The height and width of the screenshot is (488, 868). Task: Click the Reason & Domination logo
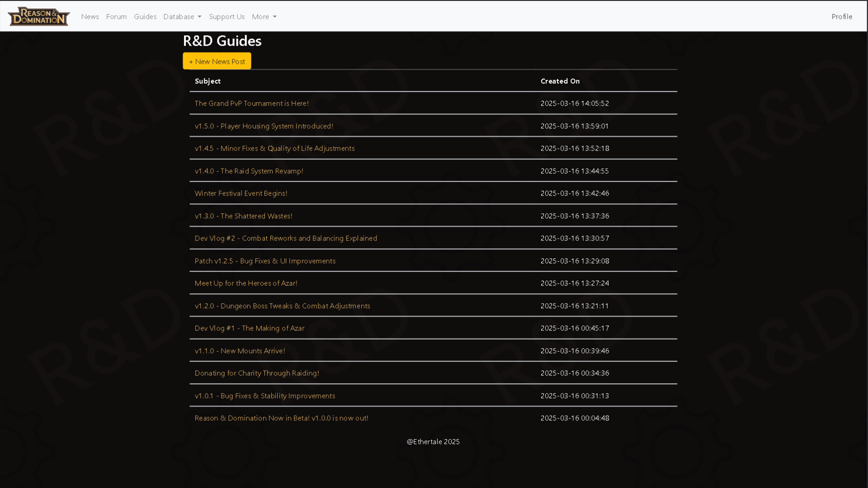[x=38, y=16]
